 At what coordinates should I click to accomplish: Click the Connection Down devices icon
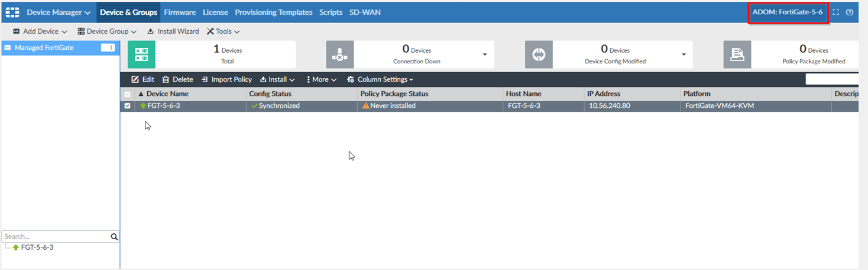coord(339,54)
